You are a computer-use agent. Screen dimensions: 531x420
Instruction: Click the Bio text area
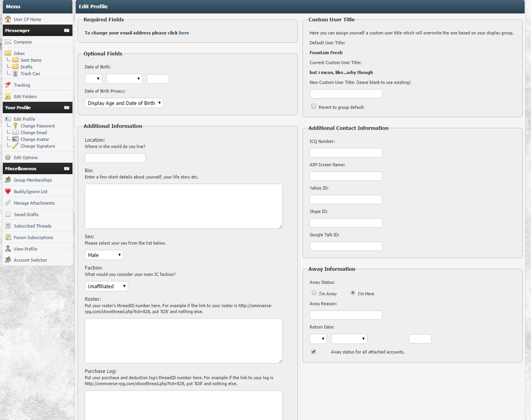coord(184,206)
